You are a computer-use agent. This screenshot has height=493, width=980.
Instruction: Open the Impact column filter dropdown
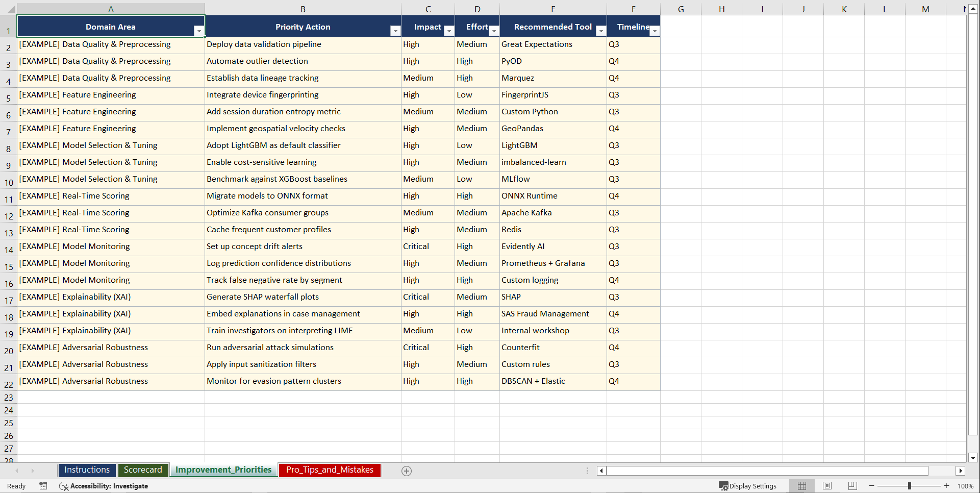(449, 31)
